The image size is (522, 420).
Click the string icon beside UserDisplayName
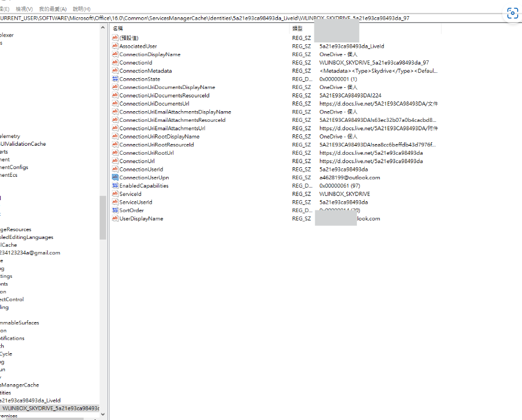coord(115,219)
